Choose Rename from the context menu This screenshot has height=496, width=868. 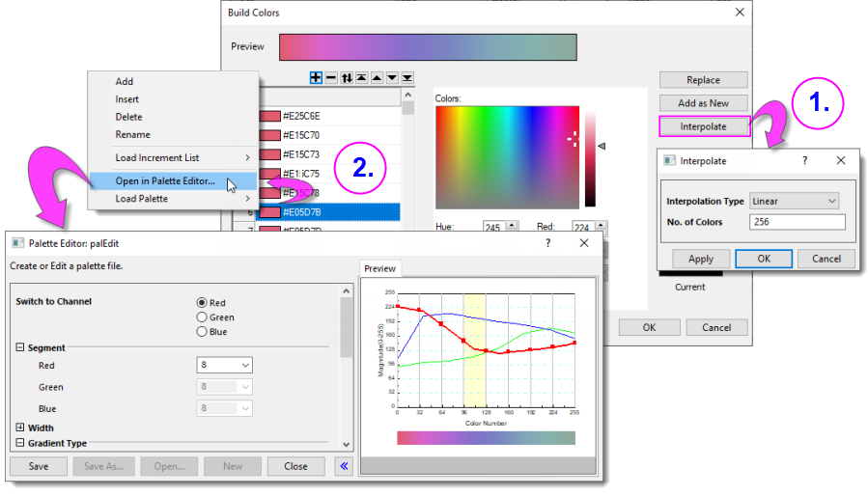132,134
